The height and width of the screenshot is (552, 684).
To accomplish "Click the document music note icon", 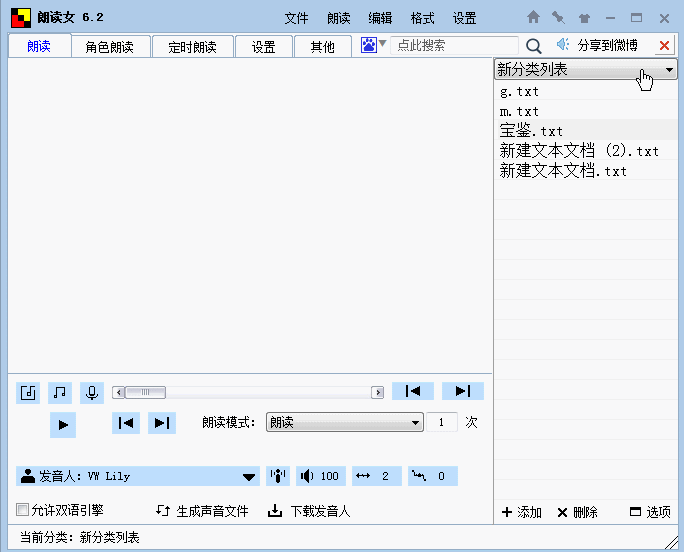I will (28, 393).
